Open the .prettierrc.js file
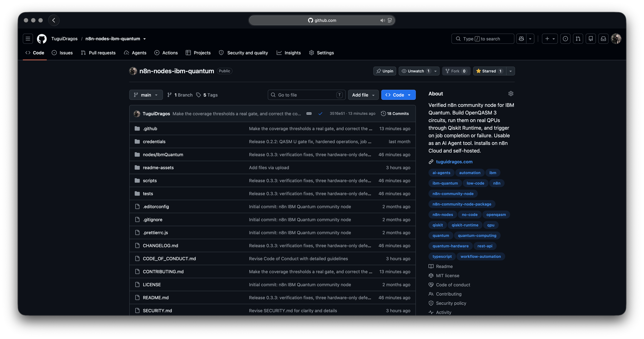Viewport: 644px width, 339px height. pyautogui.click(x=156, y=233)
